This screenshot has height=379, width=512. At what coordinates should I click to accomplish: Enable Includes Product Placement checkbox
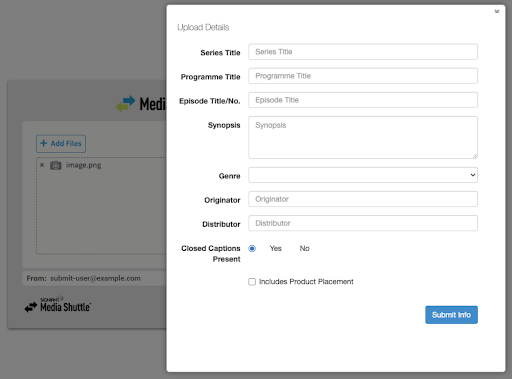click(x=252, y=282)
